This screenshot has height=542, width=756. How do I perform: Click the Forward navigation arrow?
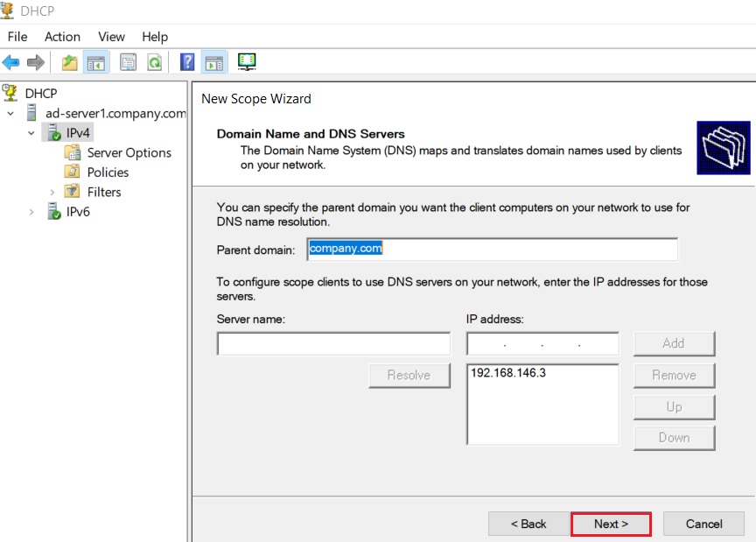[36, 62]
